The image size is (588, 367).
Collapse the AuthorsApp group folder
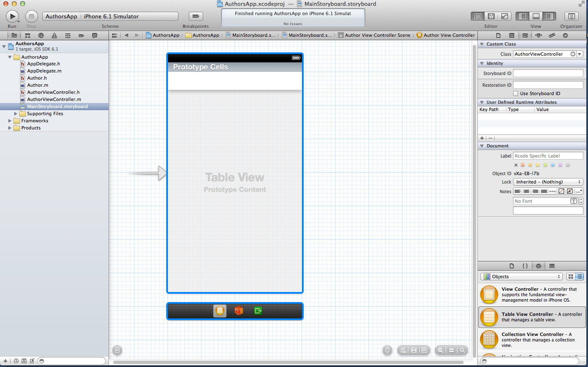[x=10, y=57]
